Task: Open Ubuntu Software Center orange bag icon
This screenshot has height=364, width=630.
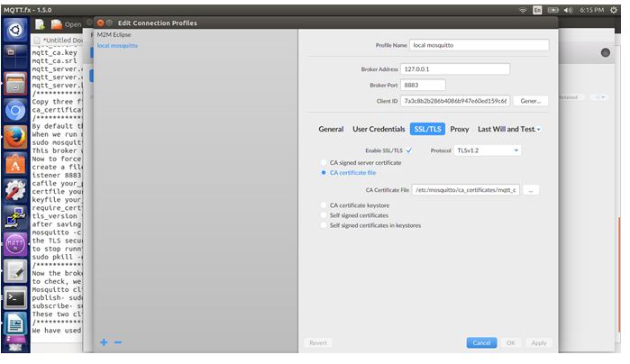Action: (15, 164)
